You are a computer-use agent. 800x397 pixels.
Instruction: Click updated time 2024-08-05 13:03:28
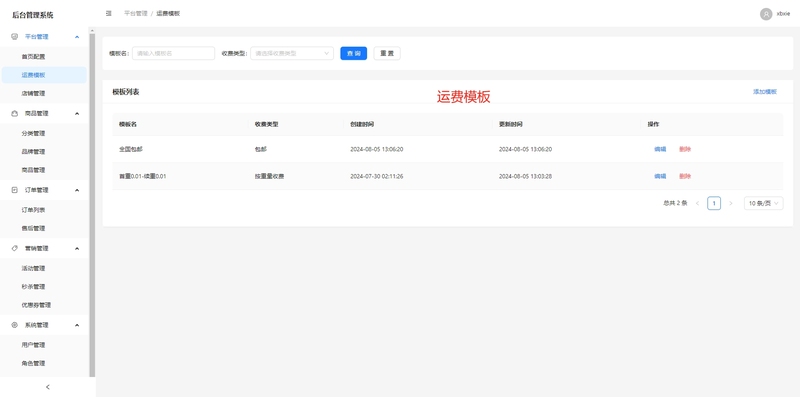526,176
